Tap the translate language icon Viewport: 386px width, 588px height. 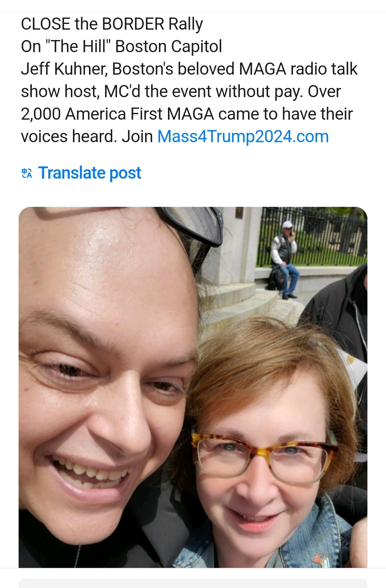tap(27, 173)
